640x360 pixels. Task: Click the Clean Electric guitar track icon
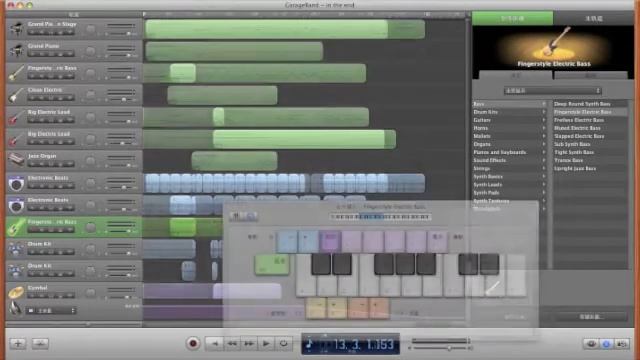tap(16, 95)
